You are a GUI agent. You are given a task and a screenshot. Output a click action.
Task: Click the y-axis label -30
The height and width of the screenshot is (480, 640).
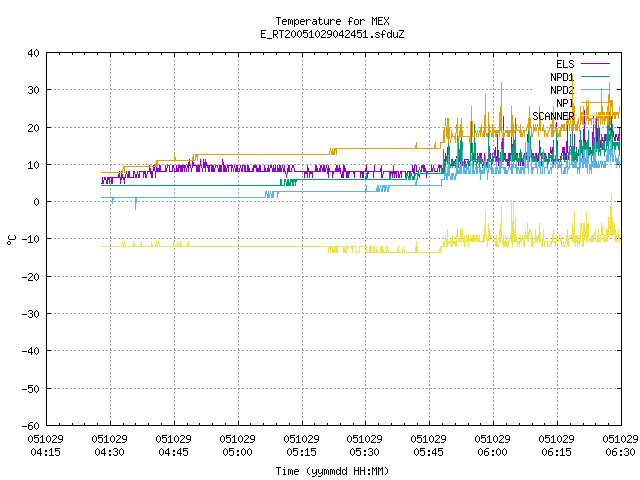31,314
